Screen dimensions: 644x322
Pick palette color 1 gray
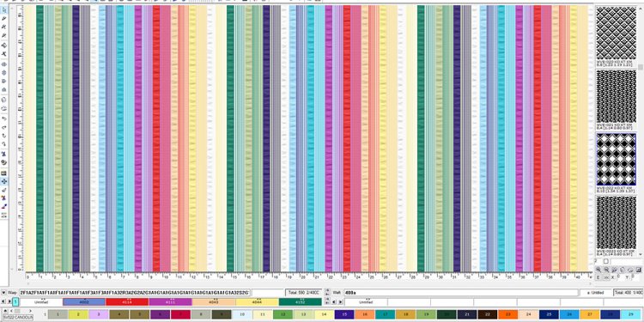pyautogui.click(x=58, y=314)
